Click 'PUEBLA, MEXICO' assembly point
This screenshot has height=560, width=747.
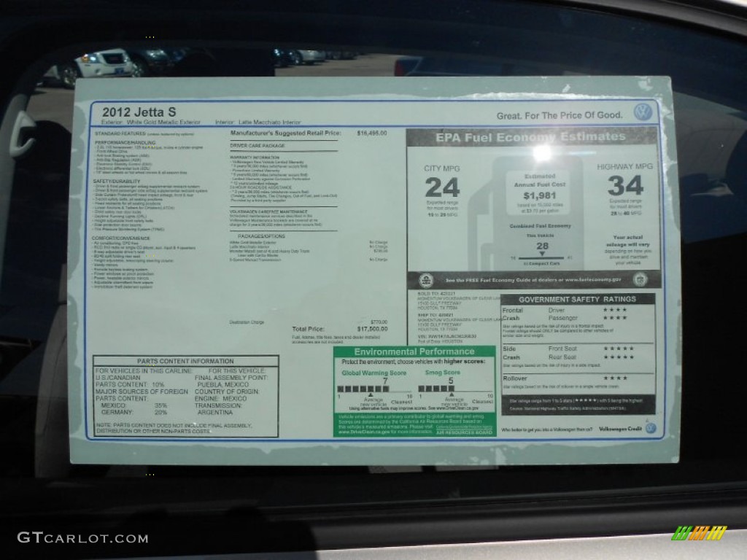pyautogui.click(x=223, y=384)
